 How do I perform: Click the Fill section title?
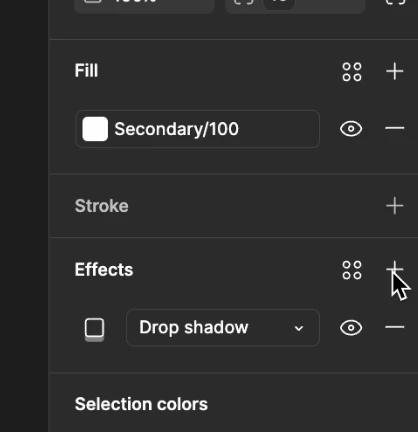[86, 71]
